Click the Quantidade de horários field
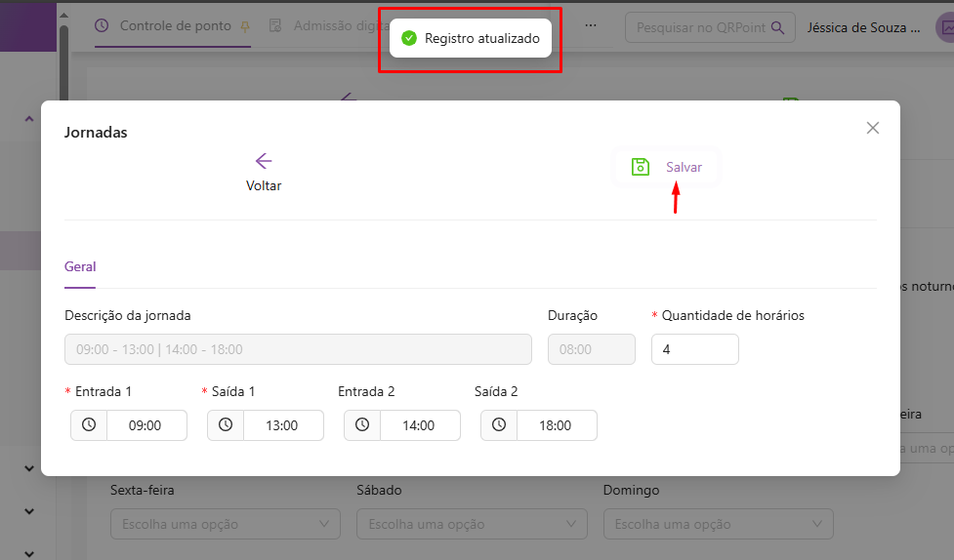 [x=694, y=349]
